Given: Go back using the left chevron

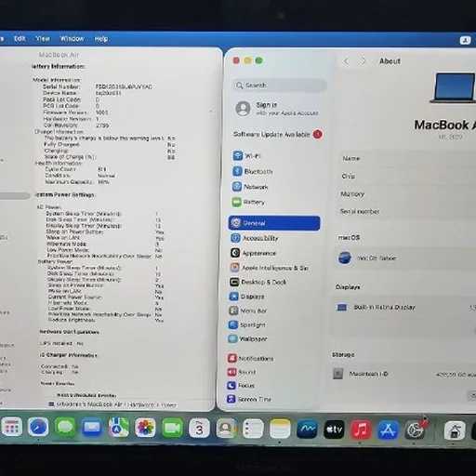Looking at the screenshot, I should tap(346, 61).
